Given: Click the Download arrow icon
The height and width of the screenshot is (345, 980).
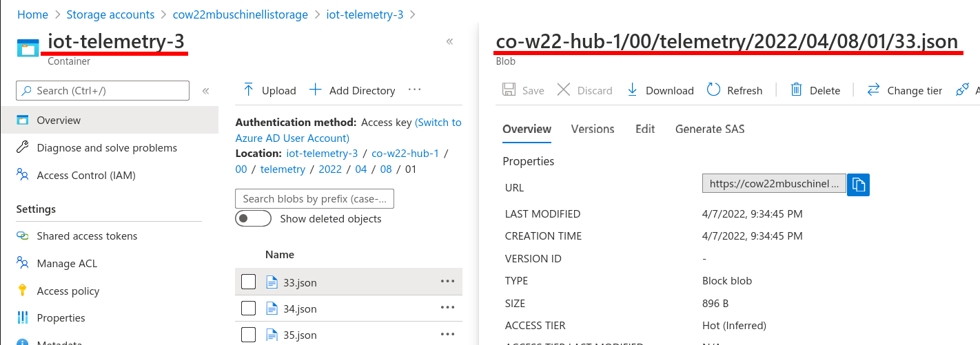Looking at the screenshot, I should point(632,90).
